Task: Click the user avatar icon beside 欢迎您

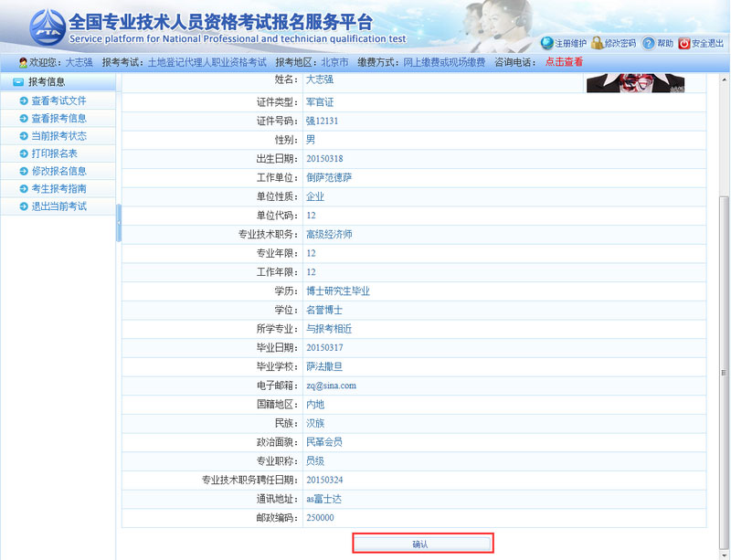Action: click(23, 62)
